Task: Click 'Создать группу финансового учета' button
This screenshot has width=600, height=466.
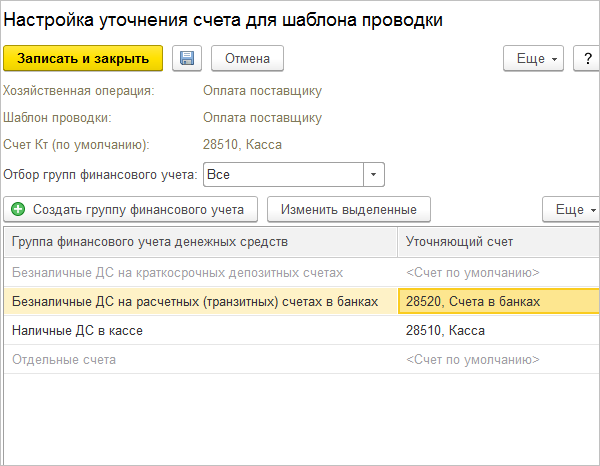Action: (x=130, y=209)
